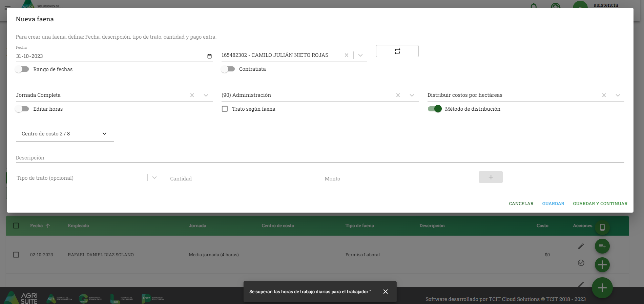Click the Agri Suite logo in footer
Viewport: 644px width, 304px height.
[21, 298]
